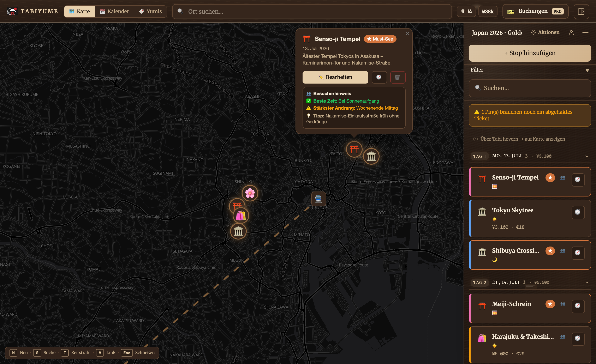Click the 'Esc Schließen' shortcut hint
596x364 pixels.
[138, 353]
